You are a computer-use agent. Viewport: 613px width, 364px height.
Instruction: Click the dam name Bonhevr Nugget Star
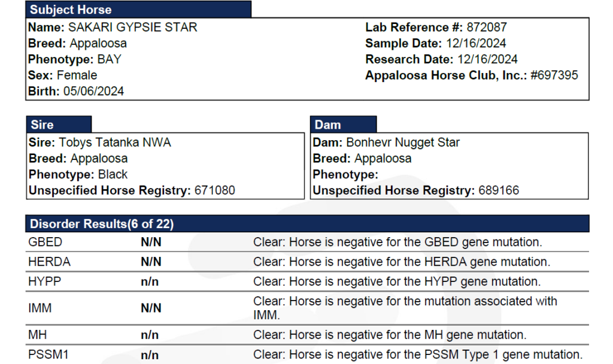click(403, 143)
